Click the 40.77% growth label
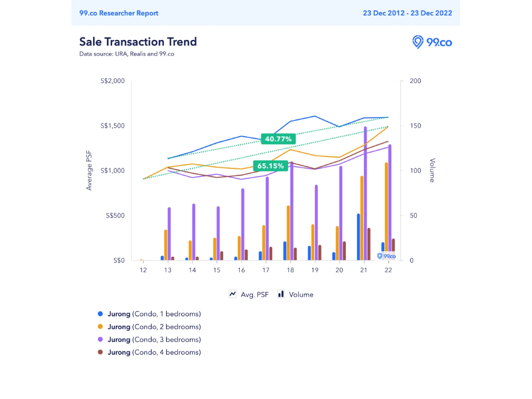This screenshot has width=532, height=399. (x=278, y=139)
